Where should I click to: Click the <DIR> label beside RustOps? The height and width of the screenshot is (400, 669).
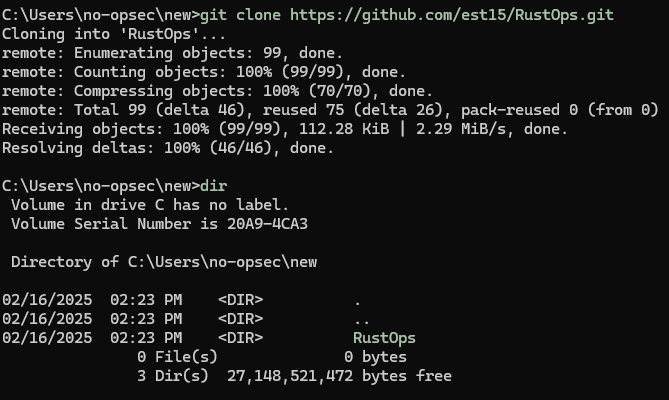(x=240, y=338)
